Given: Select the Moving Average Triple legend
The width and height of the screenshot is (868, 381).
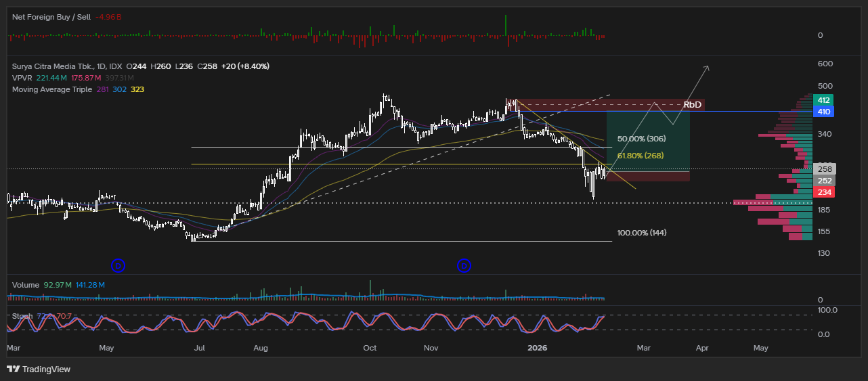Looking at the screenshot, I should [52, 89].
